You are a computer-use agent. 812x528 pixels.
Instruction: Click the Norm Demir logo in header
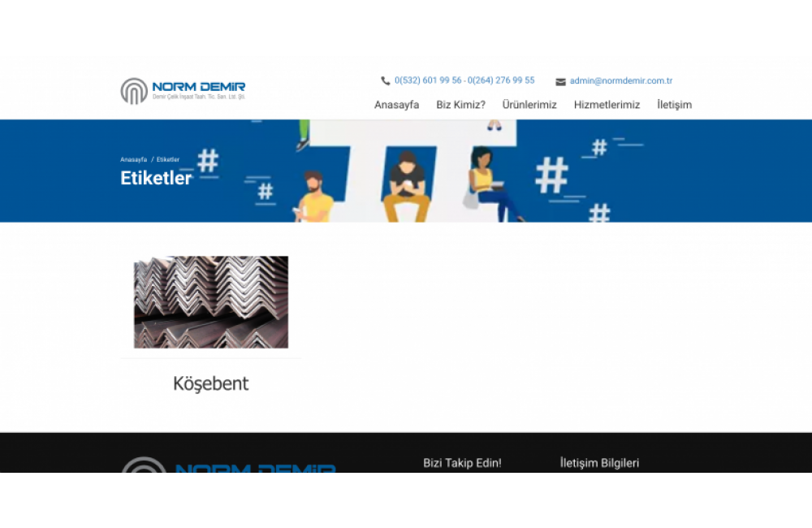click(x=183, y=90)
